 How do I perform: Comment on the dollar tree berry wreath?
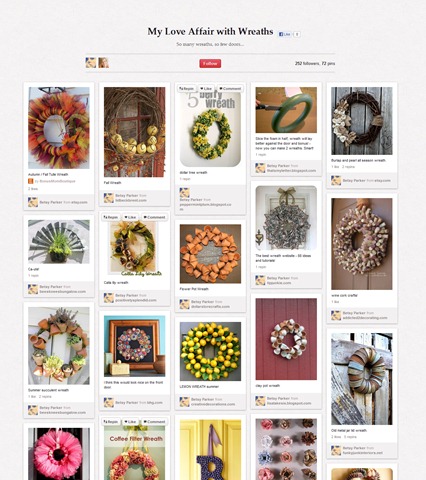[230, 89]
